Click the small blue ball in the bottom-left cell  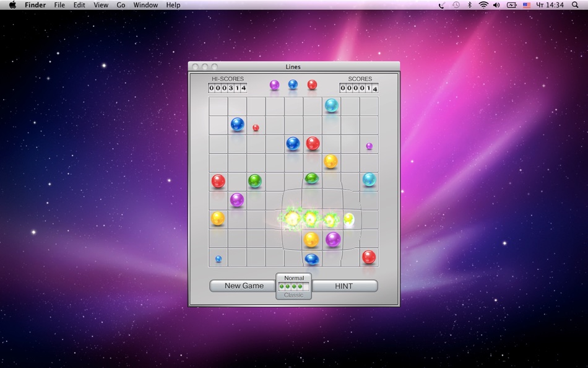(218, 259)
